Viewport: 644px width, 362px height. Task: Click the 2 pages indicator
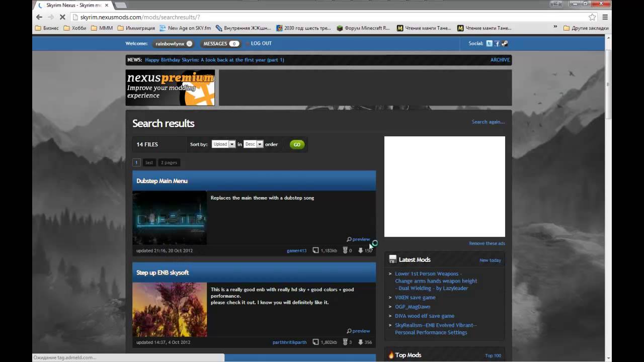pyautogui.click(x=169, y=162)
